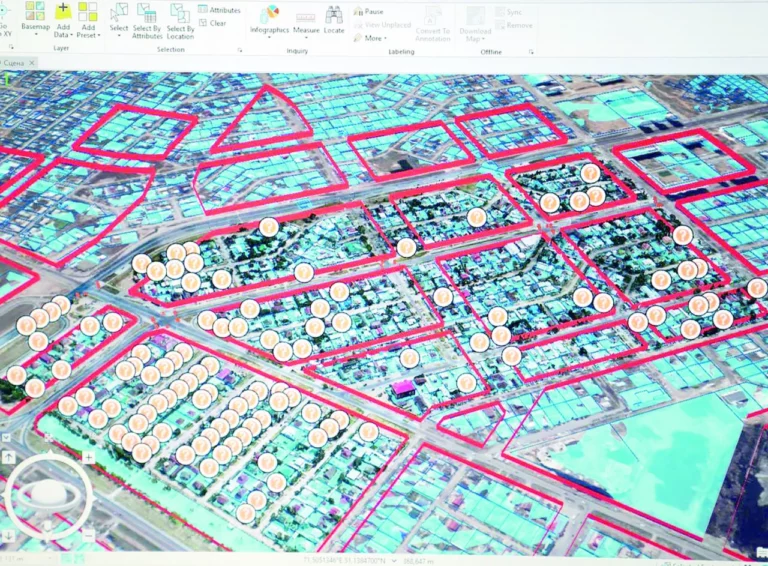Expand the Add Preset dropdown
The image size is (768, 566).
tap(88, 34)
